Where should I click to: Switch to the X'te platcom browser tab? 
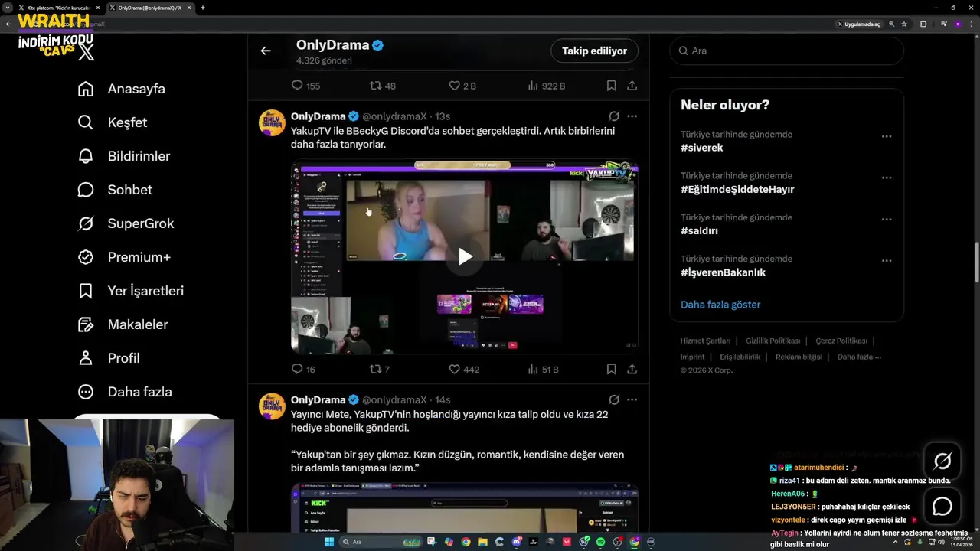click(x=59, y=8)
